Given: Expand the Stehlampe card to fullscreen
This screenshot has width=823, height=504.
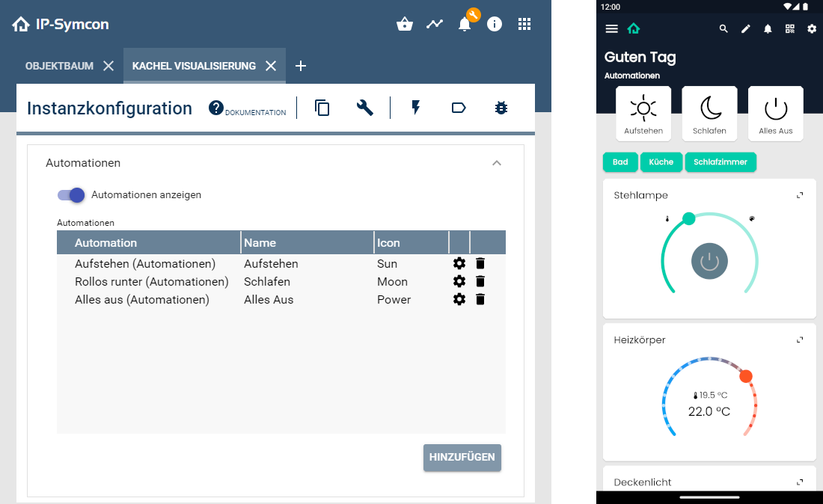Looking at the screenshot, I should pos(800,194).
